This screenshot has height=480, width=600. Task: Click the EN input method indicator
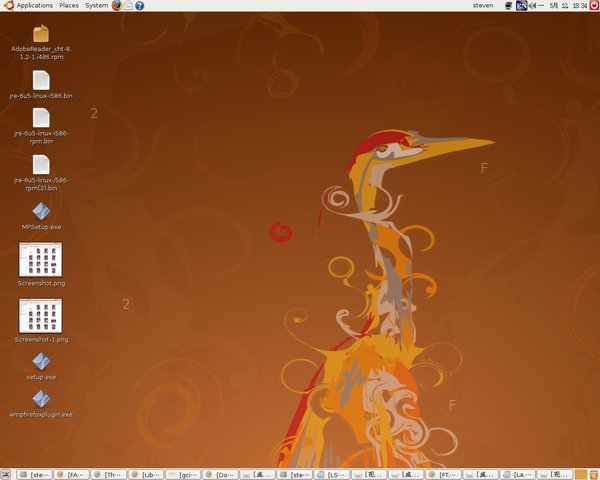pyautogui.click(x=521, y=5)
